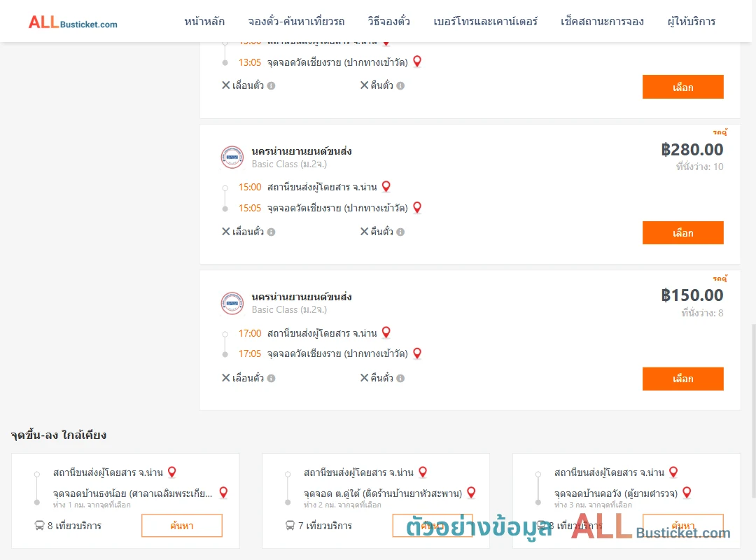Open map pin for 15:05 วัดเชียงราย stop
Viewport: 756px width, 560px height.
pyautogui.click(x=417, y=207)
